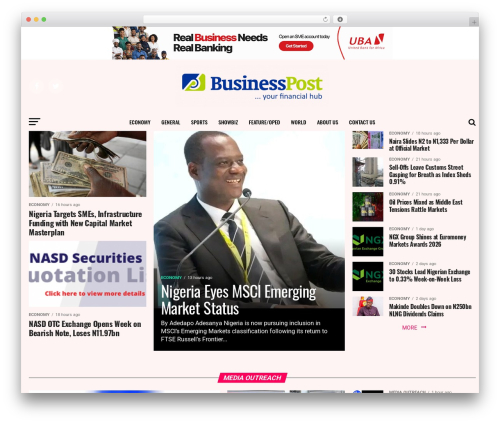
Task: Click Real Business Needs Real Banking ad text
Action: click(x=220, y=43)
